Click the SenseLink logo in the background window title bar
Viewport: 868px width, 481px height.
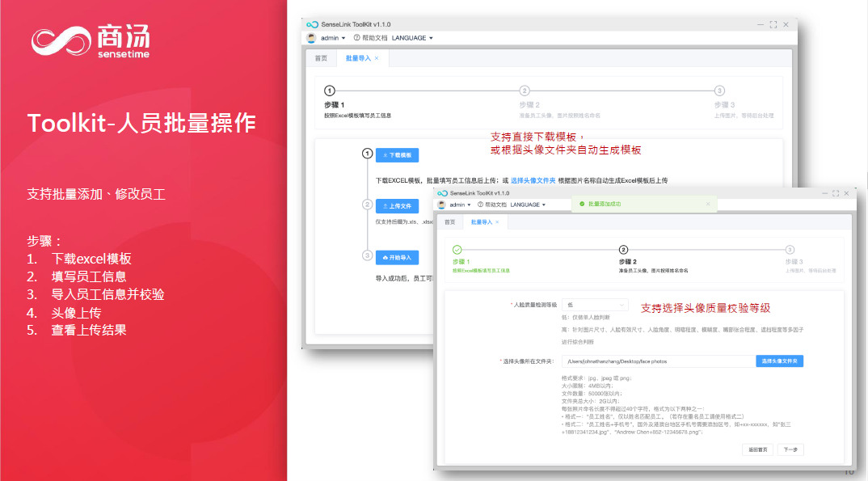pyautogui.click(x=312, y=24)
